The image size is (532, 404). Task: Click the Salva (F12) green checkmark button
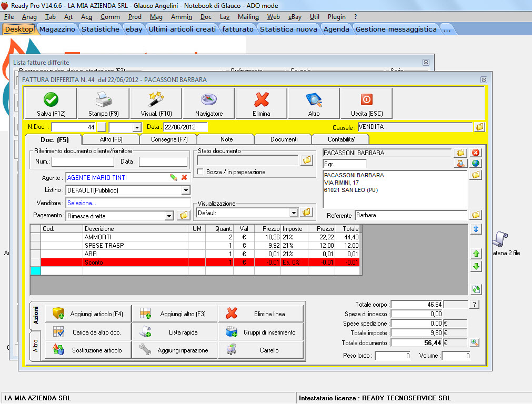pos(51,103)
